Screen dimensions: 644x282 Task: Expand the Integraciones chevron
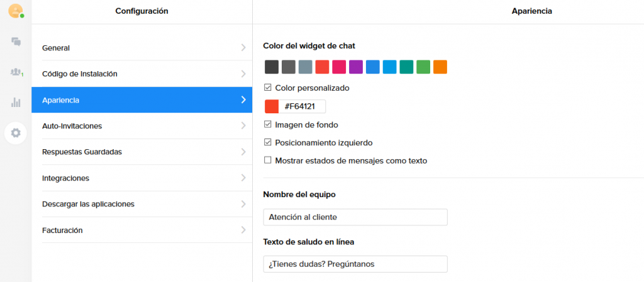tap(243, 178)
